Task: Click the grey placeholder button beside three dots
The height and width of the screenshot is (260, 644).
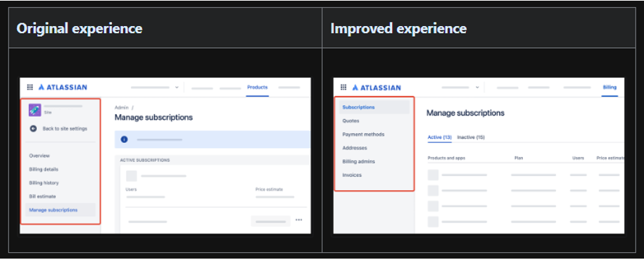Action: pos(271,221)
